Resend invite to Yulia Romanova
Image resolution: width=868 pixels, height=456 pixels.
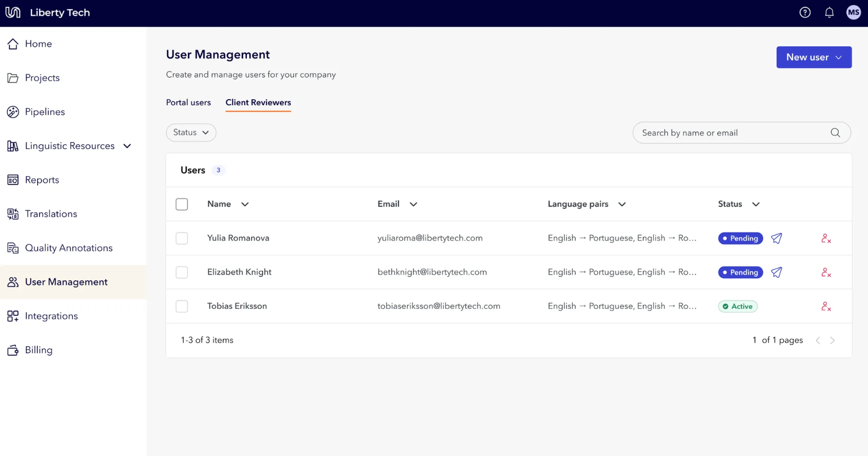(777, 238)
